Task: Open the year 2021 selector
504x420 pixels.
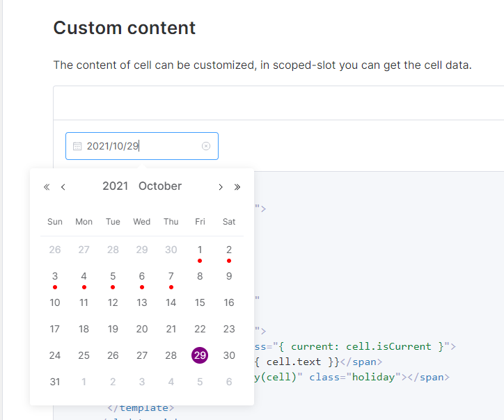Action: (115, 186)
